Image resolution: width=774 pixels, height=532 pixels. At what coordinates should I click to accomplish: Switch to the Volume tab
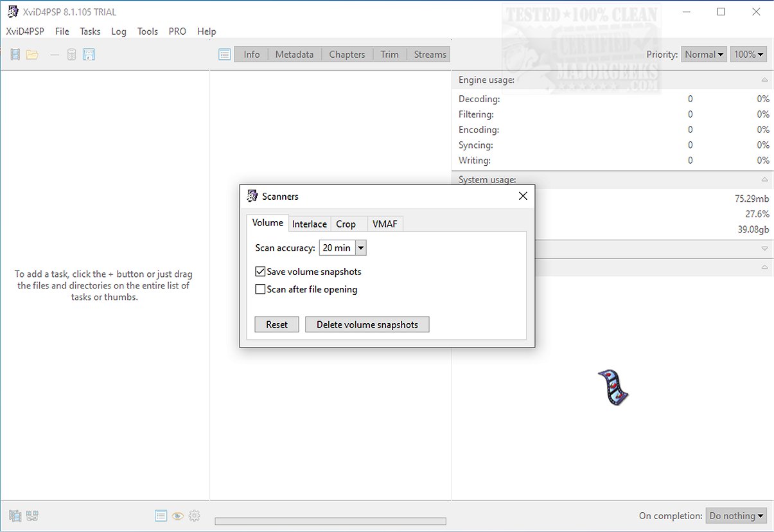267,222
